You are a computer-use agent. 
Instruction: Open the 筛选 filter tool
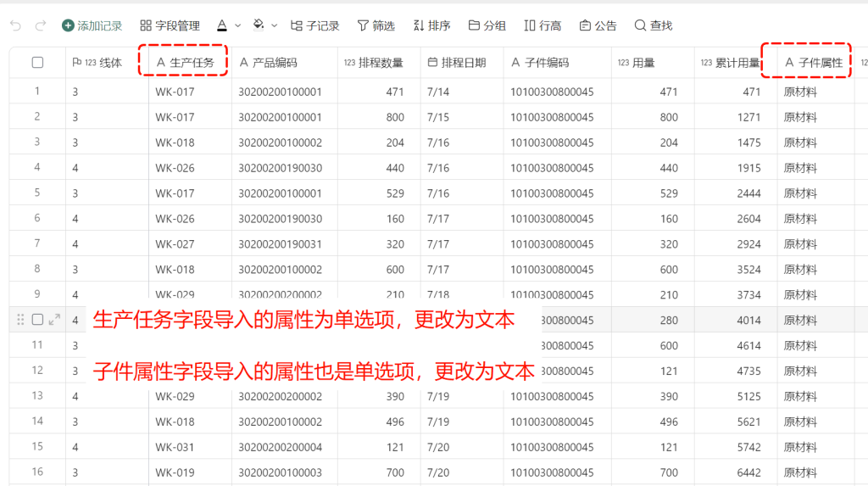[x=376, y=25]
